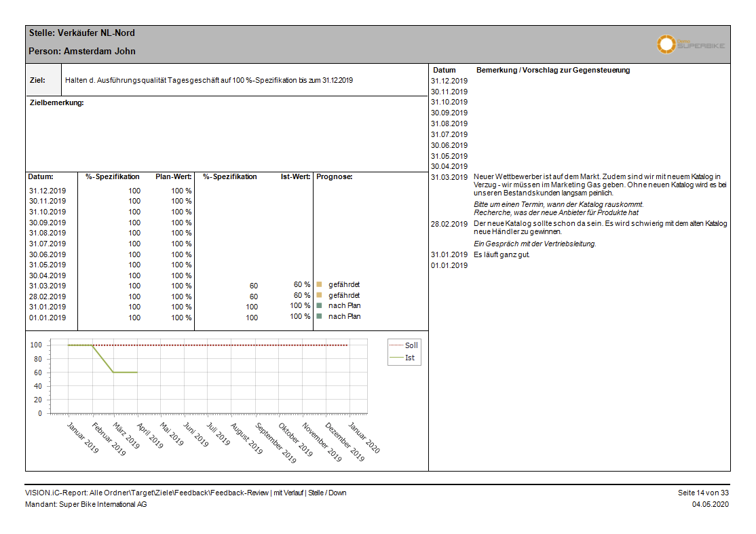Click the y-axis value 20 on the chart
The image size is (756, 534).
38,400
